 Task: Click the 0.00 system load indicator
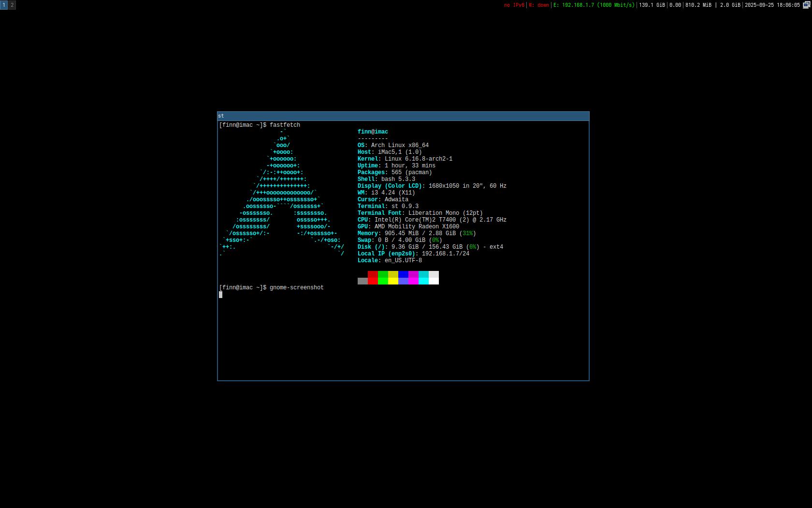click(x=675, y=5)
